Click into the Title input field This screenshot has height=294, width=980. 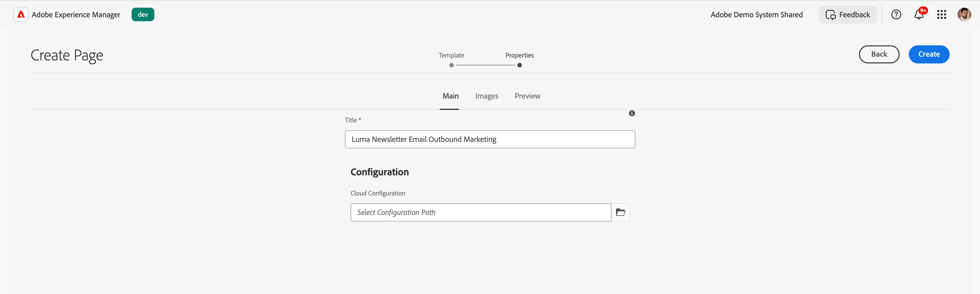coord(490,139)
